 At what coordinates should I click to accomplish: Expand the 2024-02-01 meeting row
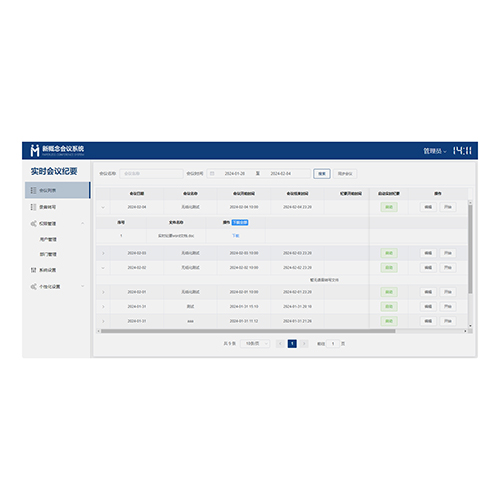(103, 292)
